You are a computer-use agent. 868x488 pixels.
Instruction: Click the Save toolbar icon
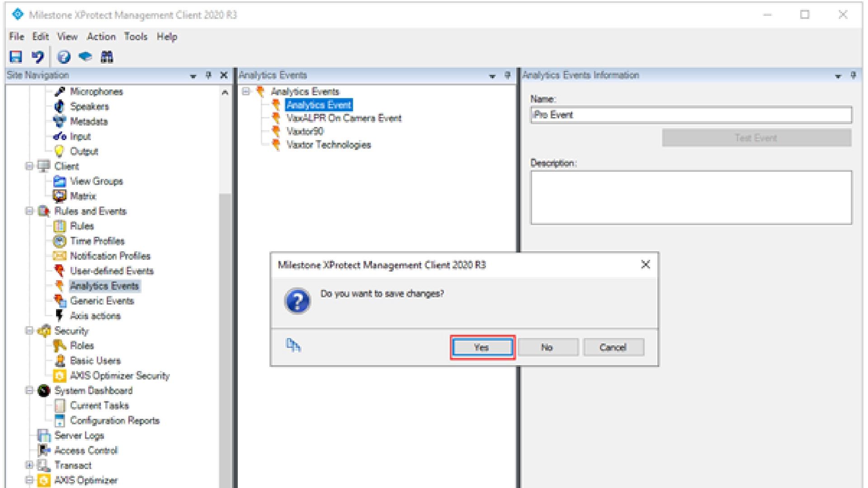pyautogui.click(x=16, y=57)
